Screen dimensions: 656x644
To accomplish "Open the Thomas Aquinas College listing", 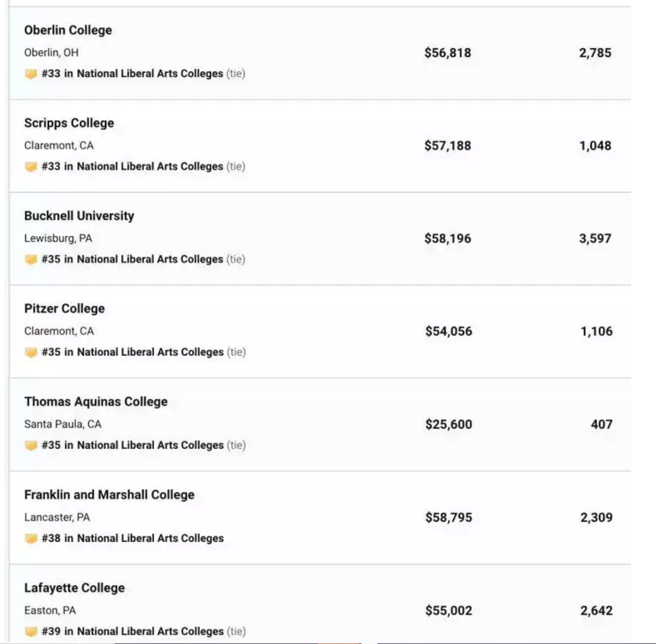I will 96,402.
